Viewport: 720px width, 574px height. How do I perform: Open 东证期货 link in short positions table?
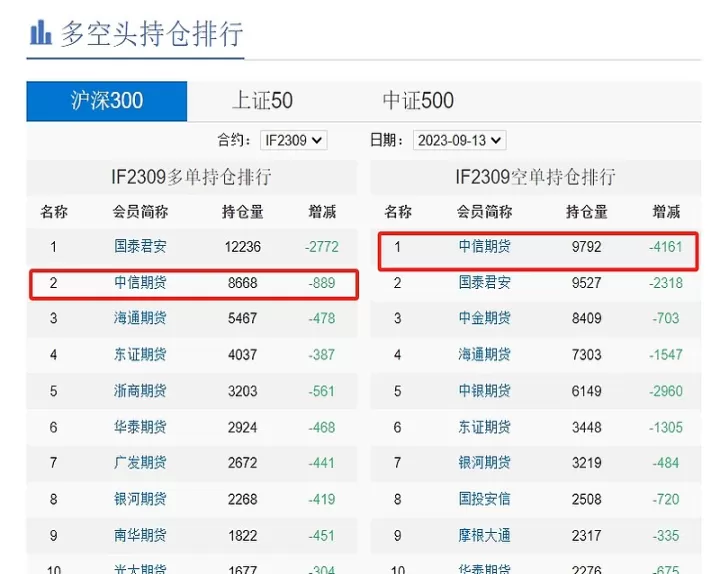coord(484,427)
